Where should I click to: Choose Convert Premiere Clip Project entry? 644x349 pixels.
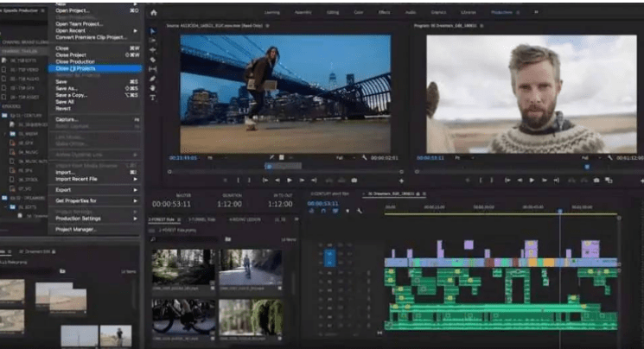91,37
